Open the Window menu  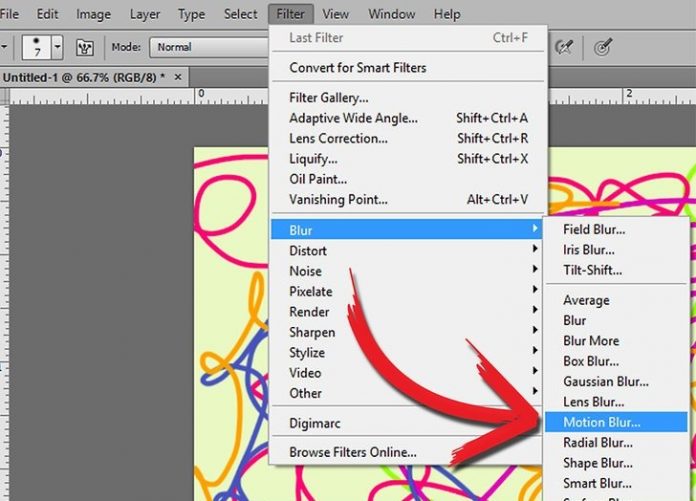pos(392,14)
